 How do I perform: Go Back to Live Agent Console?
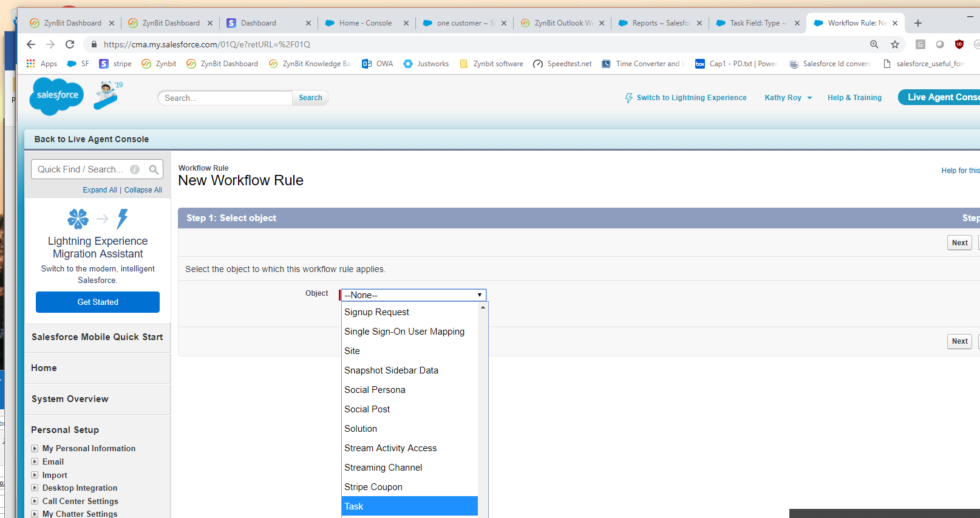click(x=92, y=139)
